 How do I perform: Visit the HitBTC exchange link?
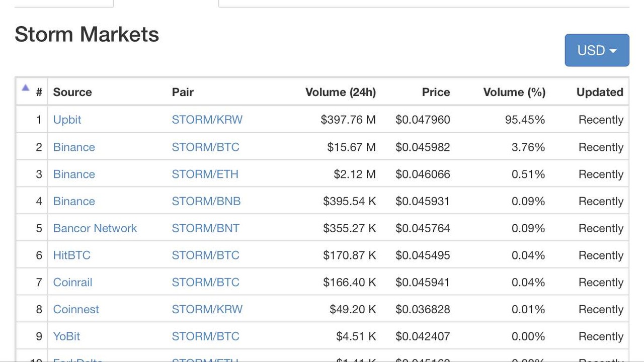point(71,255)
